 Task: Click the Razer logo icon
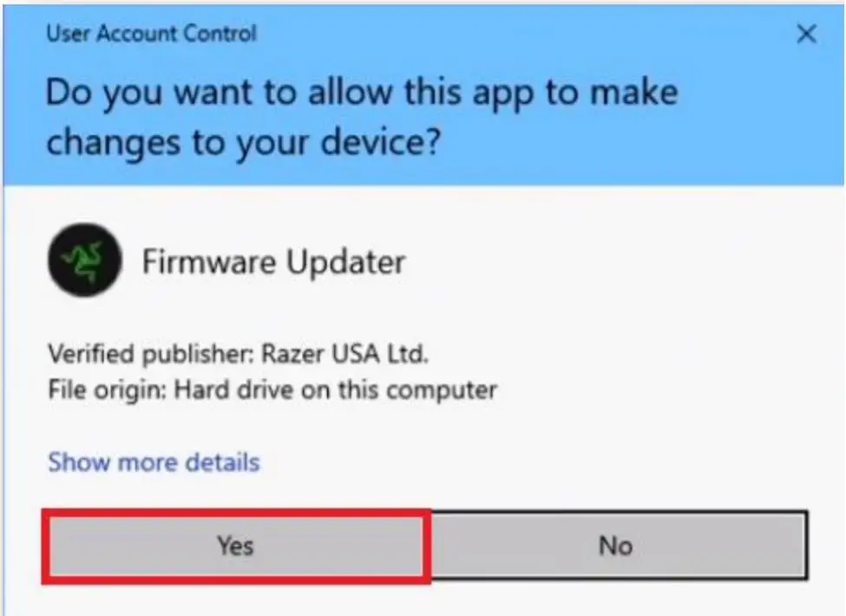[x=85, y=260]
